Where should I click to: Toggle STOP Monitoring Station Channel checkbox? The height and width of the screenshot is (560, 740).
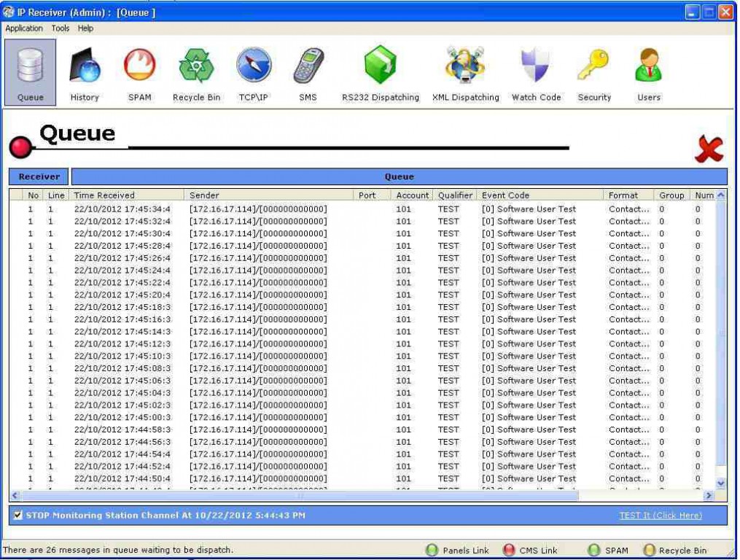[x=17, y=516]
